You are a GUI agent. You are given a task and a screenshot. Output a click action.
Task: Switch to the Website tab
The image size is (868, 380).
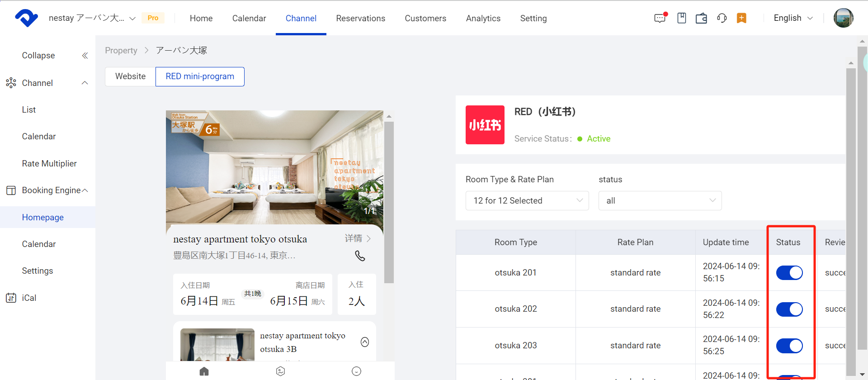(130, 76)
